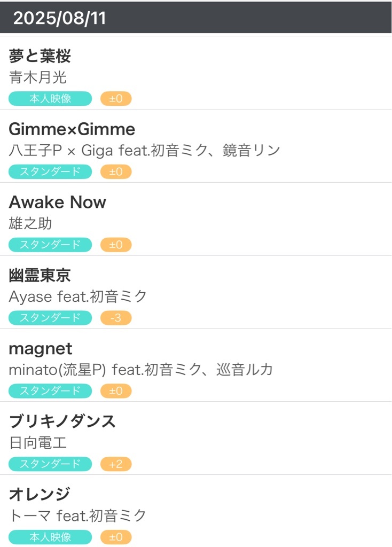392x547 pixels.
Task: Open the song Awake Now
Action: click(58, 202)
